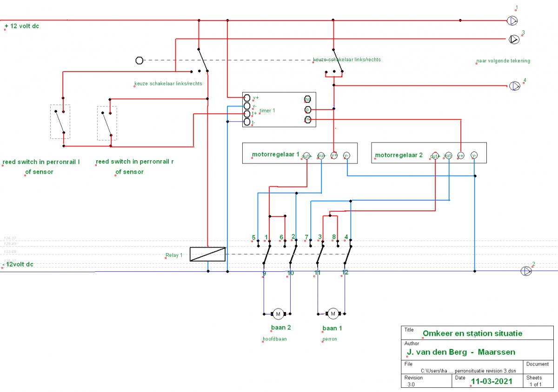558x392 pixels.
Task: Select the 'naar volgende tekening' note
Action: tap(503, 61)
